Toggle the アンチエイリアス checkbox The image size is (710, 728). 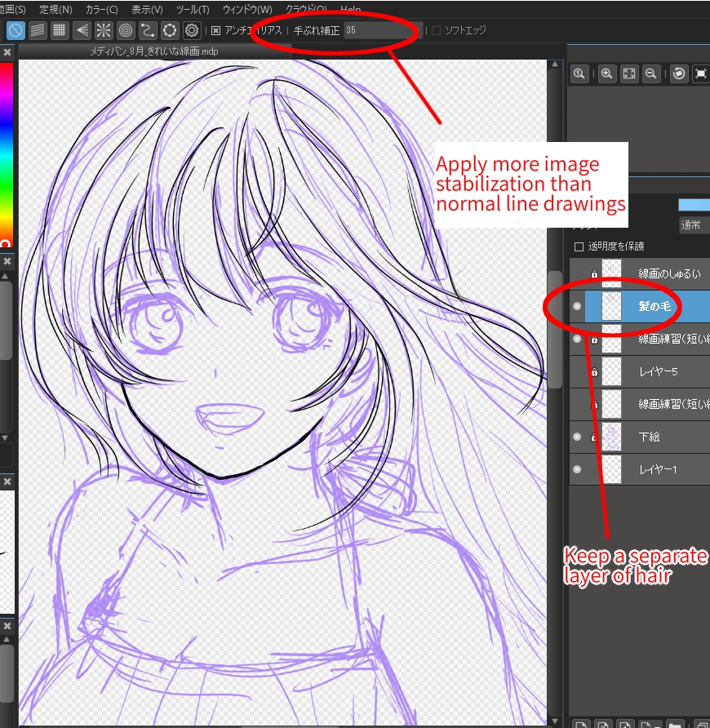[x=216, y=30]
